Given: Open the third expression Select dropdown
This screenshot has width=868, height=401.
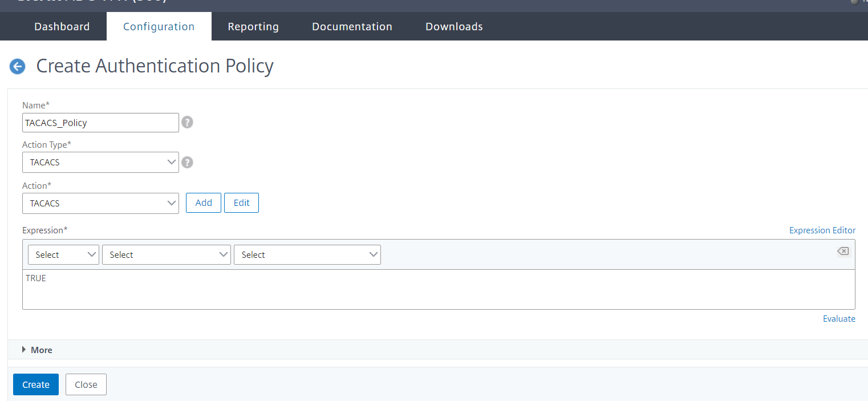Looking at the screenshot, I should [307, 254].
